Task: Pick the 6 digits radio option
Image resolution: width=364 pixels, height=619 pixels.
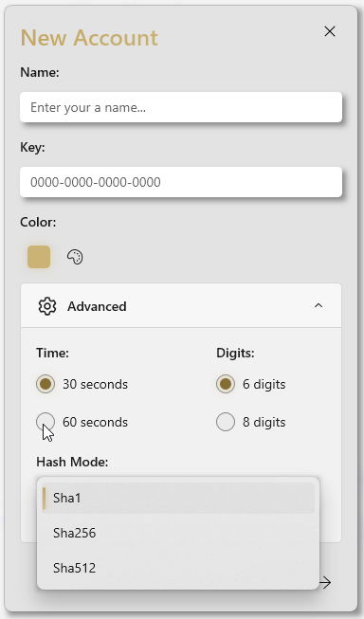Action: [x=226, y=384]
